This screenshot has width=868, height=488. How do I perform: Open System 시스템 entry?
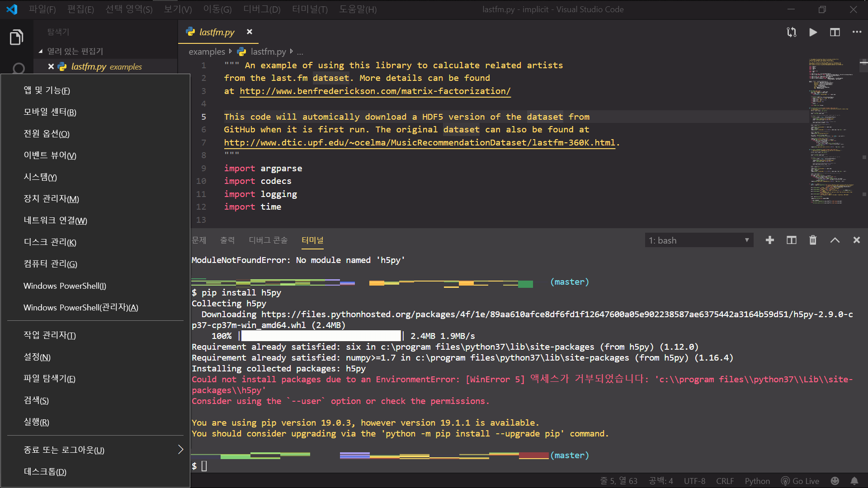[x=95, y=177]
